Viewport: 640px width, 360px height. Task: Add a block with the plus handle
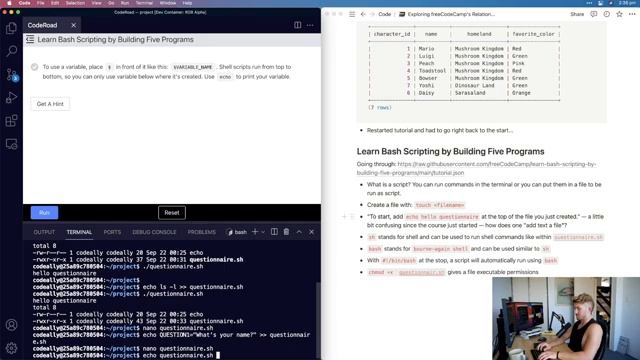tap(344, 217)
